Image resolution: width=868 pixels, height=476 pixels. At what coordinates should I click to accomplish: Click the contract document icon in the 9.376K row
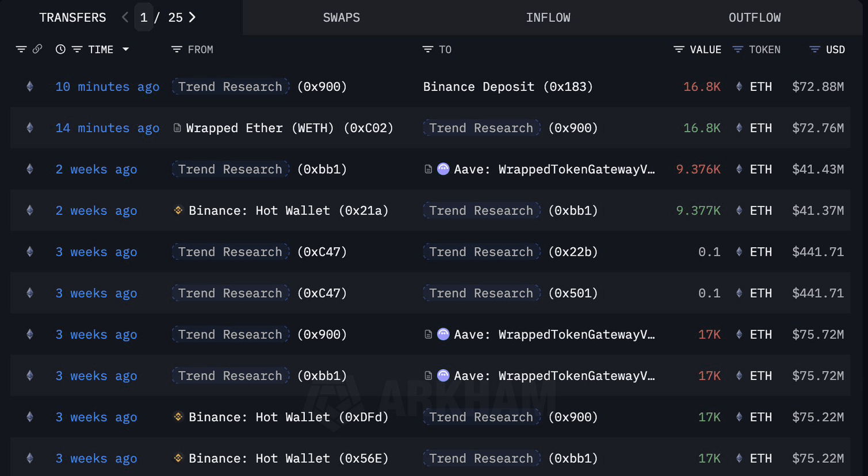click(x=428, y=169)
